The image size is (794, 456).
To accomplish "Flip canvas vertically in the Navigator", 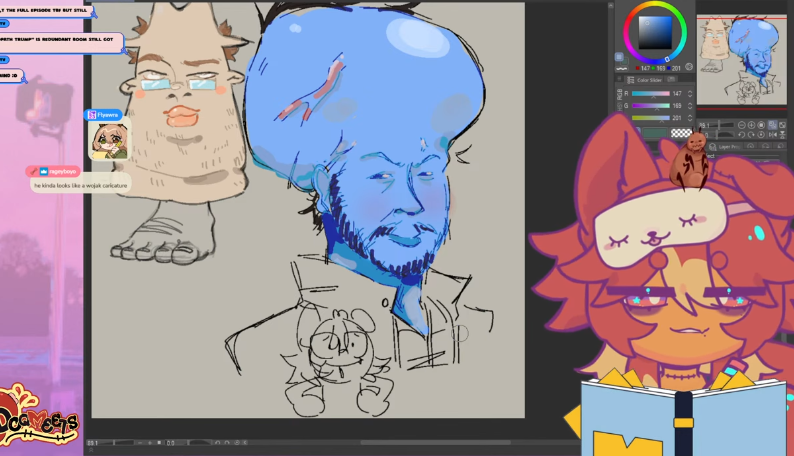I will tap(782, 135).
